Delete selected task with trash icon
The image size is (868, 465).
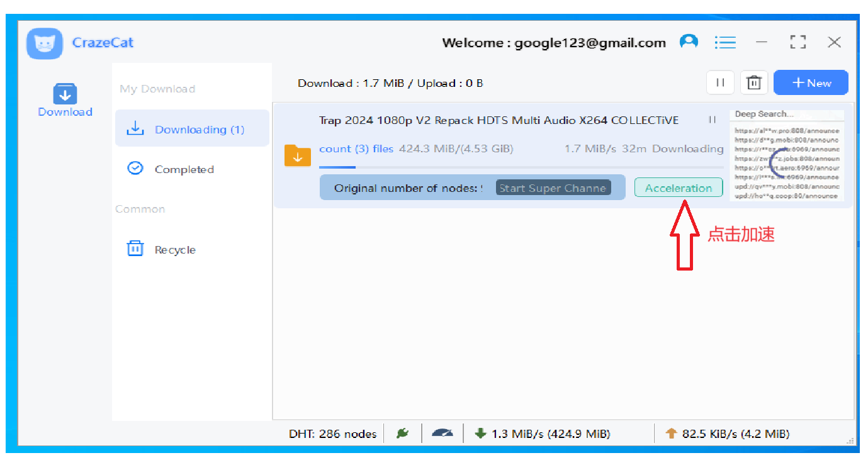[x=753, y=82]
